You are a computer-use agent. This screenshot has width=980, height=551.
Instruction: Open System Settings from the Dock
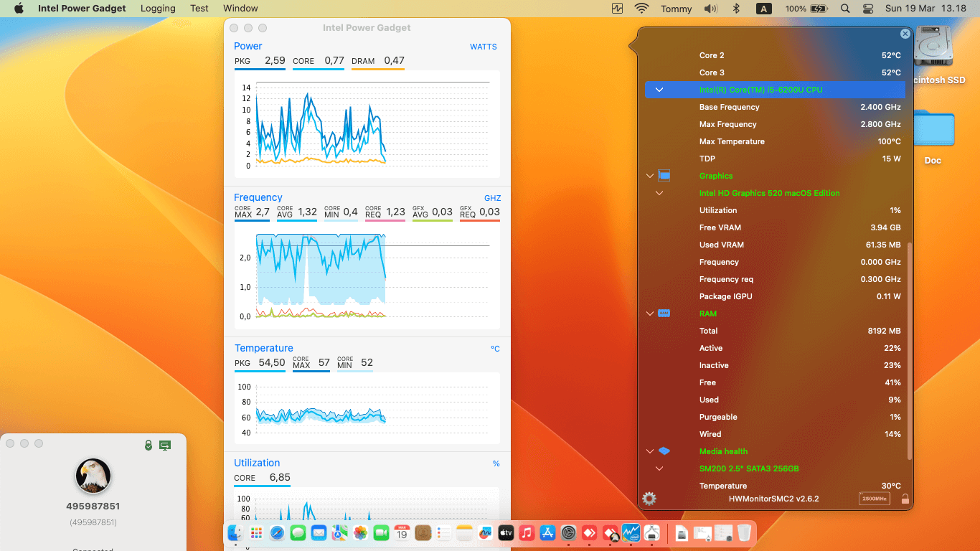pyautogui.click(x=569, y=533)
